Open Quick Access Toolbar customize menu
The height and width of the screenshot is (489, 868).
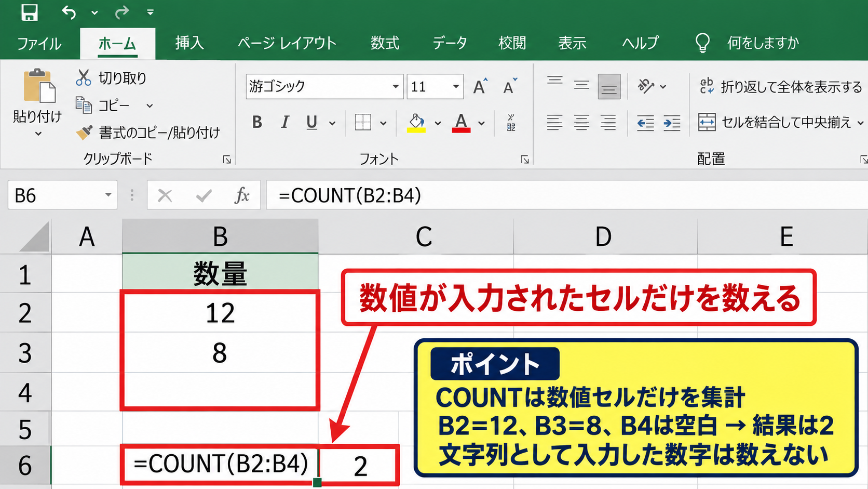[150, 12]
